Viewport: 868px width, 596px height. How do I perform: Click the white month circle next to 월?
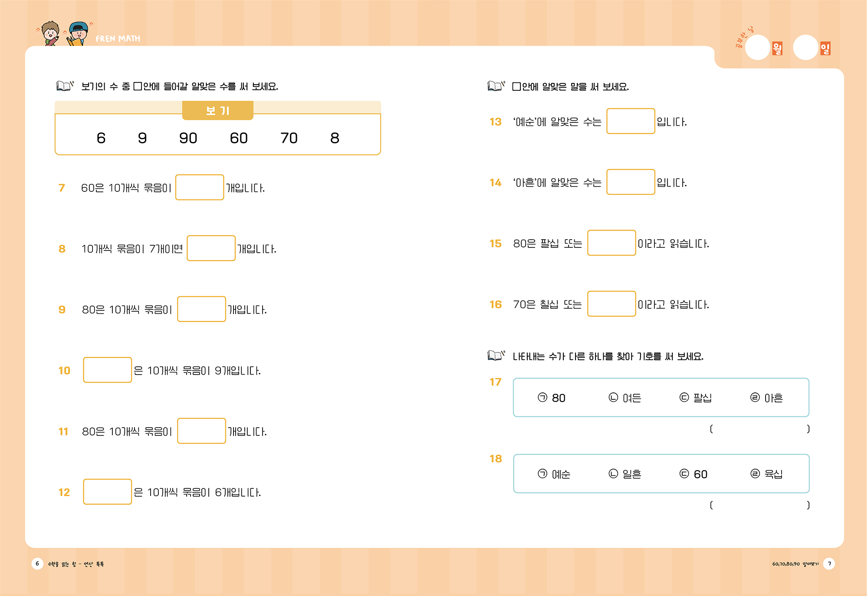coord(757,47)
